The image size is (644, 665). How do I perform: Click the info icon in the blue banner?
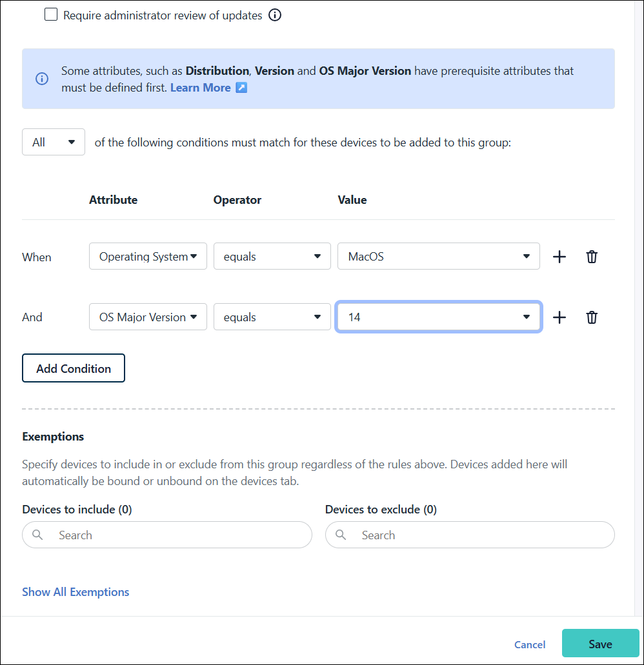42,79
